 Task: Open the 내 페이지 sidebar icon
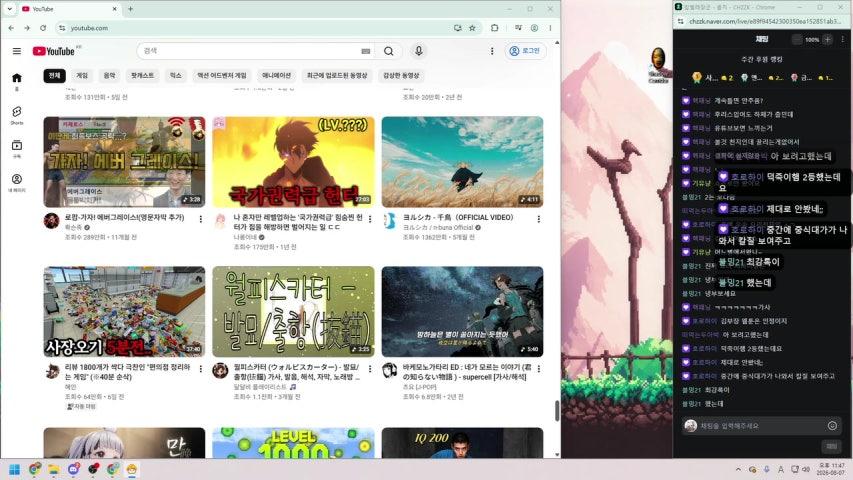click(17, 182)
